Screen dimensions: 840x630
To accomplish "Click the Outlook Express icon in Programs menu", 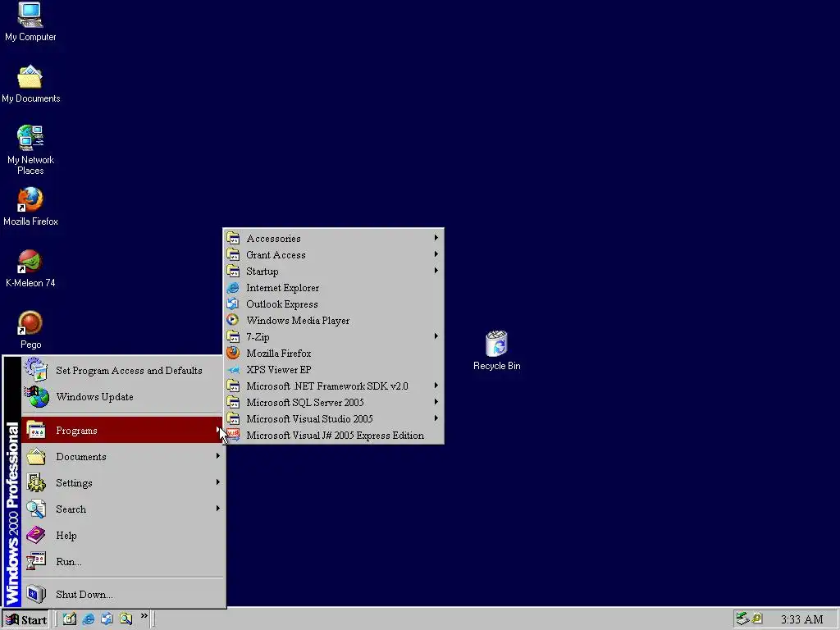I will click(232, 304).
